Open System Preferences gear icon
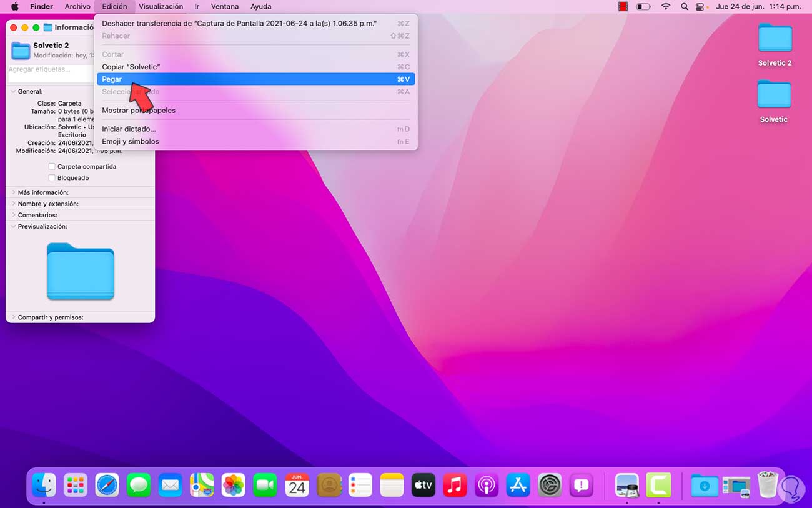 [550, 485]
